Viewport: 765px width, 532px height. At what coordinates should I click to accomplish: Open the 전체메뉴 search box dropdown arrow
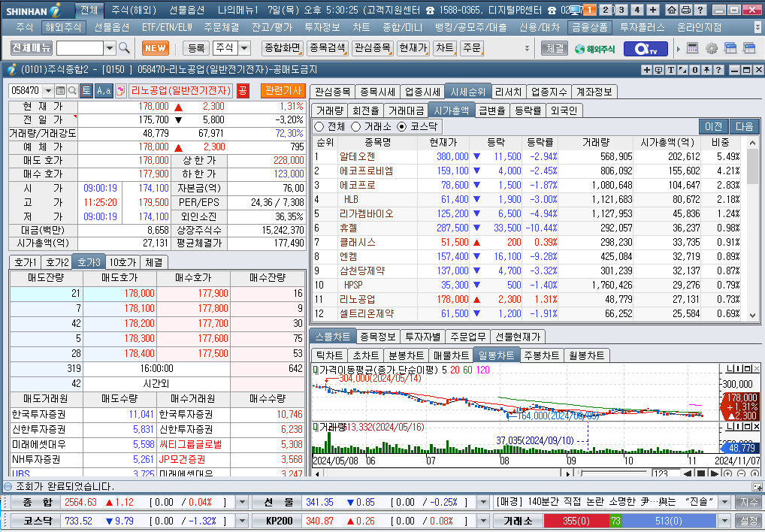click(x=110, y=48)
